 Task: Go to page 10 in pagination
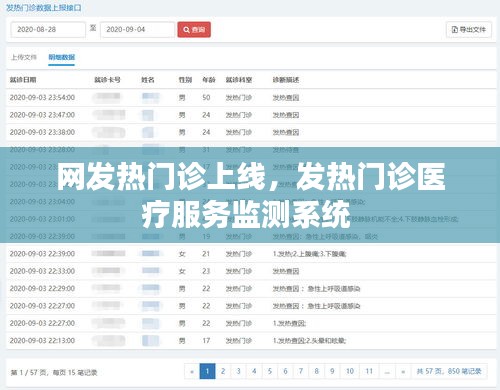tap(350, 371)
